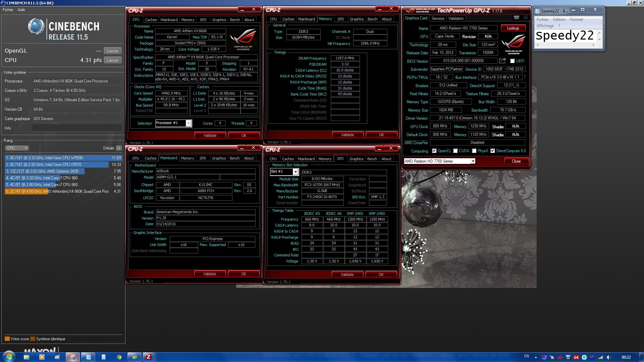Click keyboard-style tray icon before volume
Viewport: 644px width, 362px height.
coord(592,357)
